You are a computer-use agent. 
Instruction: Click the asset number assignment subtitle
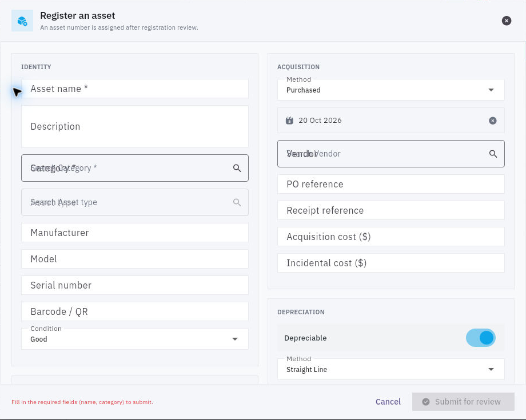click(x=119, y=27)
